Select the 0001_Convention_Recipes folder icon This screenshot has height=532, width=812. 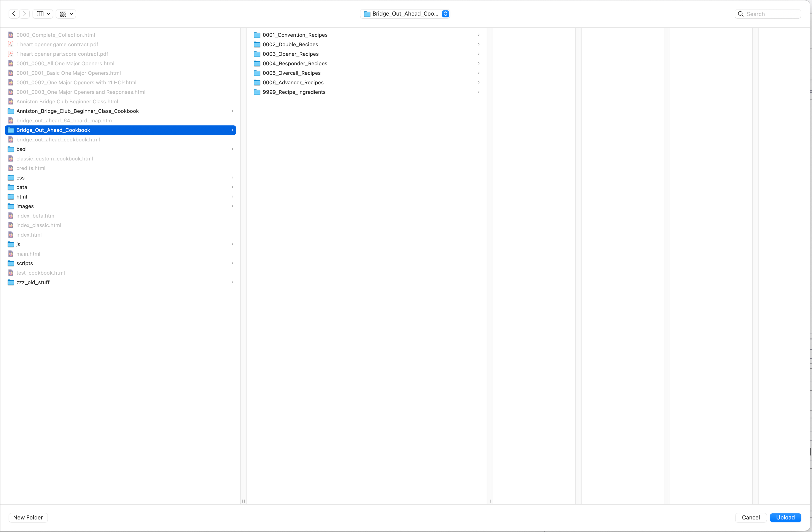tap(257, 35)
